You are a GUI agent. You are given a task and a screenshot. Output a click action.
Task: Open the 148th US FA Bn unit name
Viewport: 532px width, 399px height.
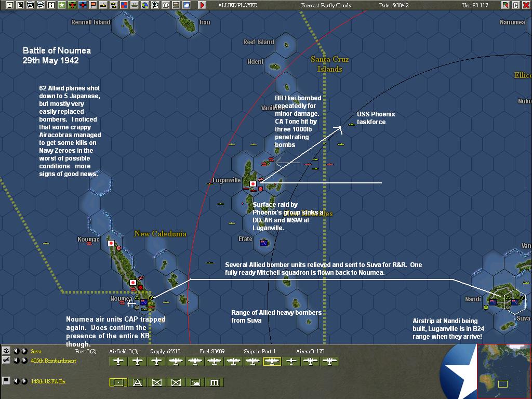pos(48,381)
